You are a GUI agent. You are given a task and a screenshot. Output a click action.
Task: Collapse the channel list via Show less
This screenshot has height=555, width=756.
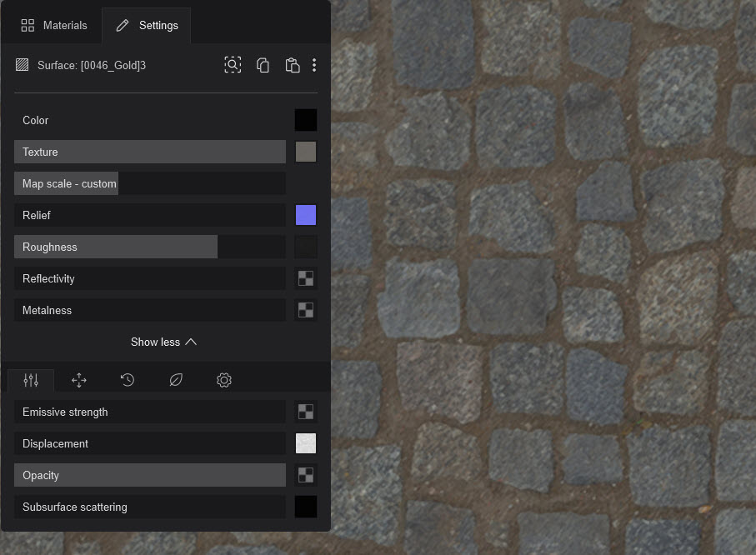click(x=163, y=342)
